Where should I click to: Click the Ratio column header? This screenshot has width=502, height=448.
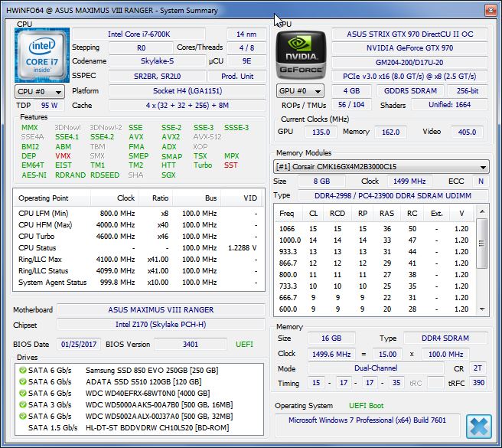[156, 198]
